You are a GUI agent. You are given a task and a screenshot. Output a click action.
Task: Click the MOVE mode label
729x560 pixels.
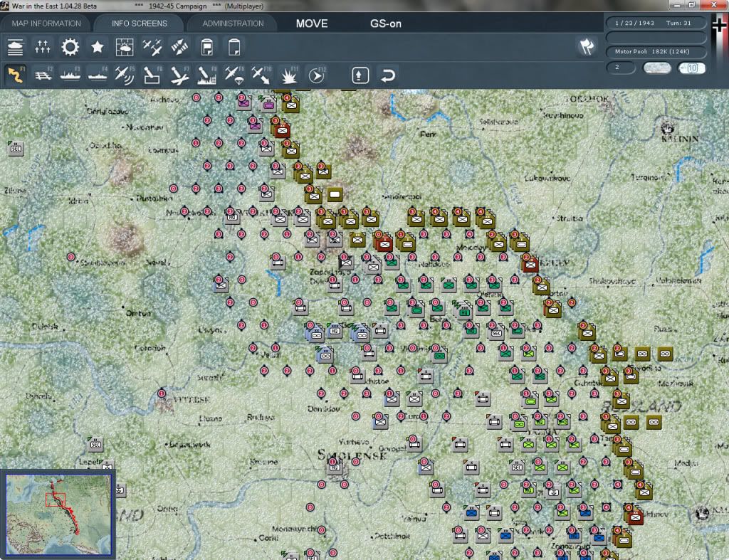pos(312,23)
